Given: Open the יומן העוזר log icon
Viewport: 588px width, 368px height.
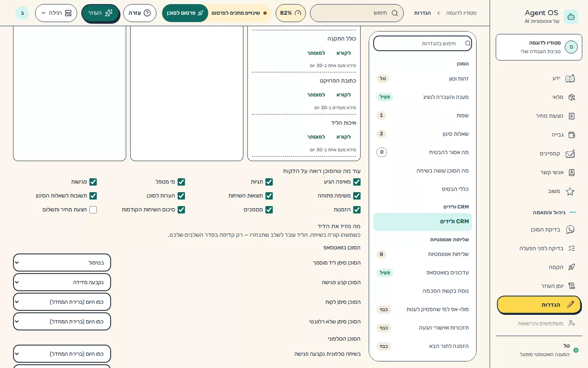Looking at the screenshot, I should click(x=571, y=286).
